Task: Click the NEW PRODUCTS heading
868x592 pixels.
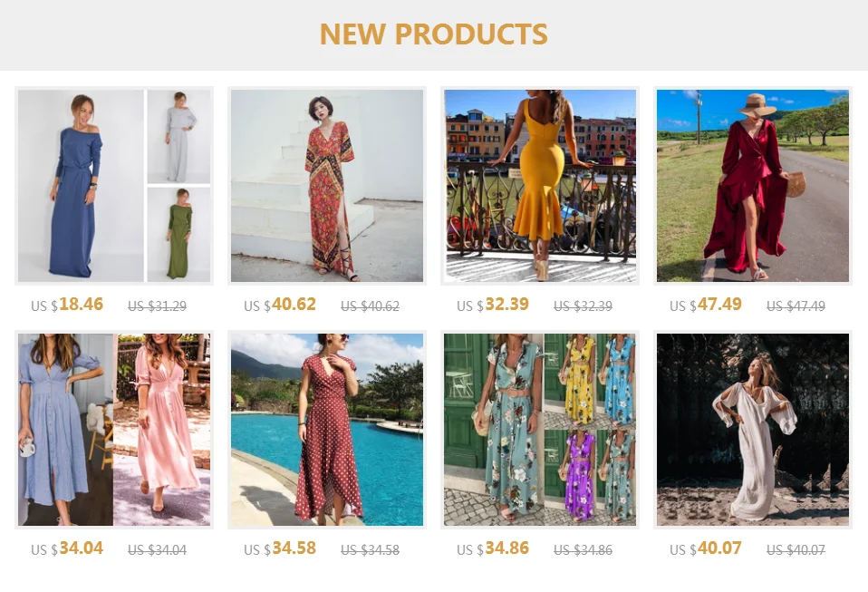Action: (x=433, y=34)
